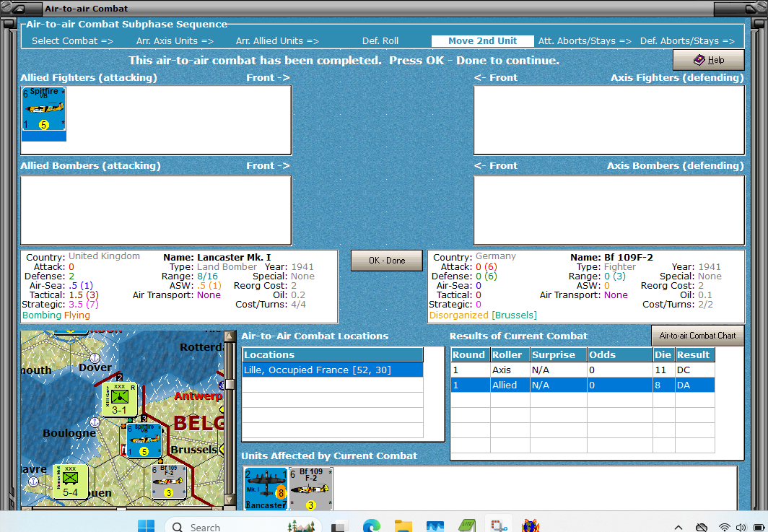Click Arr. Allied Units subphase step

tap(277, 41)
